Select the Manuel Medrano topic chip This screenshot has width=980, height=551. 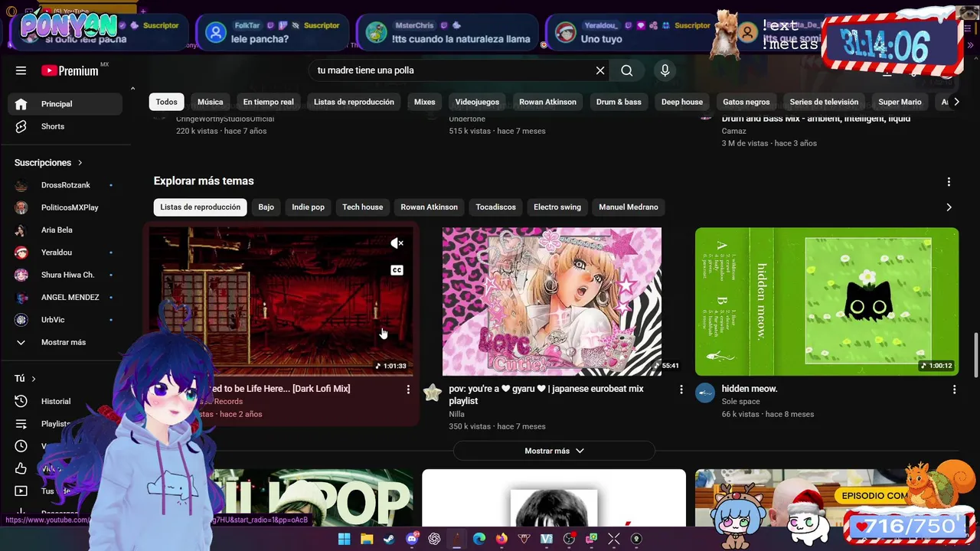(628, 207)
